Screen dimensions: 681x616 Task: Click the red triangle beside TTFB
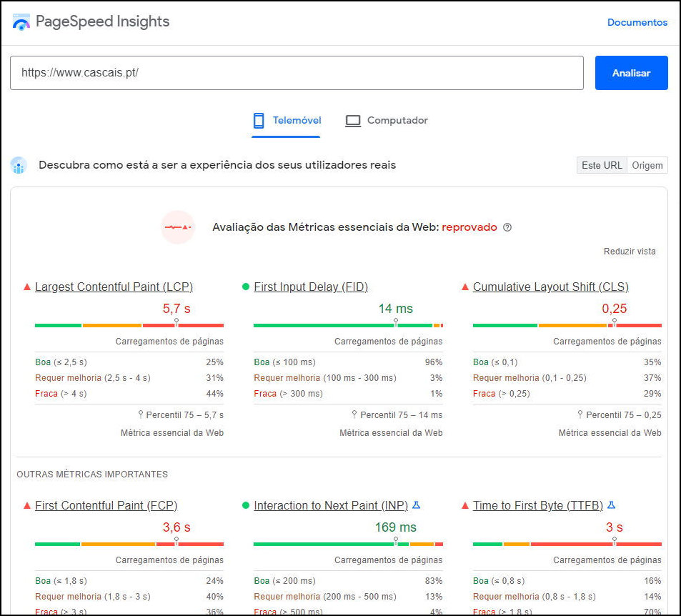pyautogui.click(x=464, y=505)
